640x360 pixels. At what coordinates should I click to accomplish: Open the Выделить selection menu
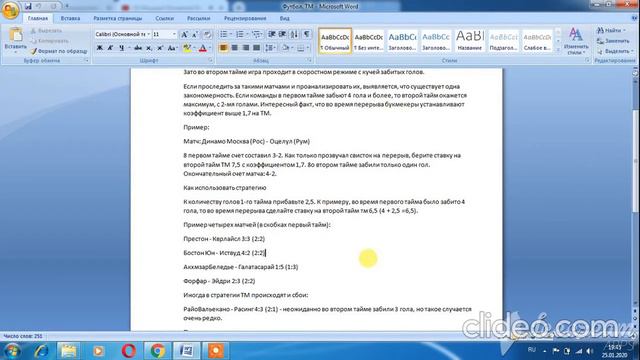[615, 51]
